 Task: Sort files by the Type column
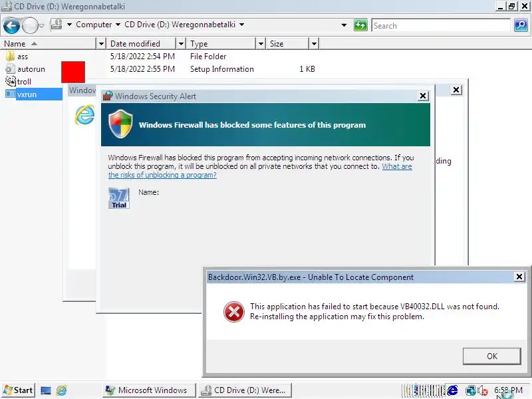222,44
